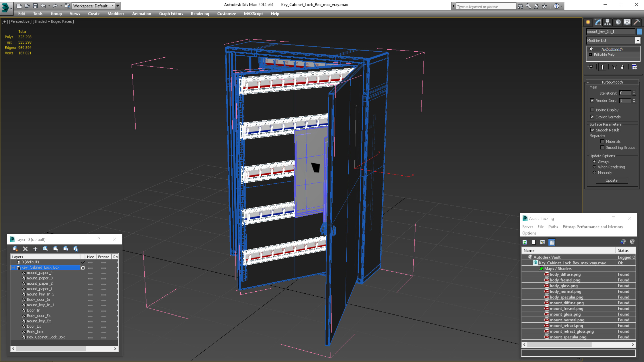The height and width of the screenshot is (362, 644).
Task: Click the Open File icon in title bar
Action: tap(27, 6)
